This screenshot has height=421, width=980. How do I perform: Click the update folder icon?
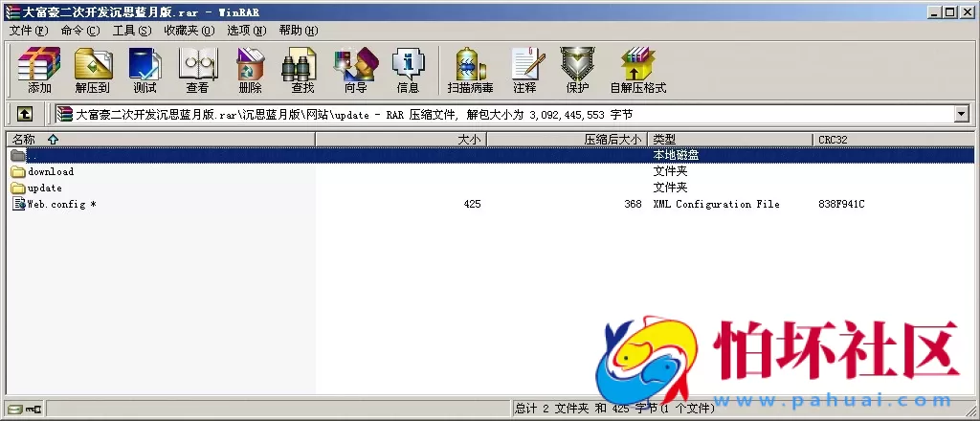tap(18, 188)
